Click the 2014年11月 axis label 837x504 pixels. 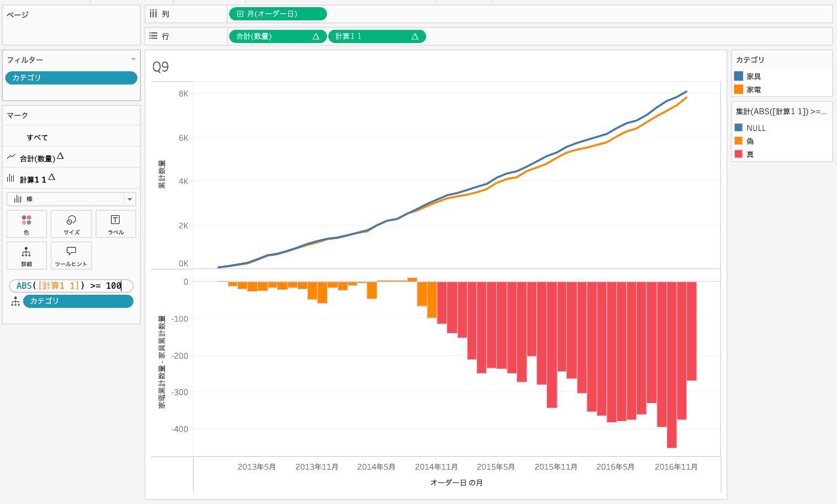pos(436,467)
